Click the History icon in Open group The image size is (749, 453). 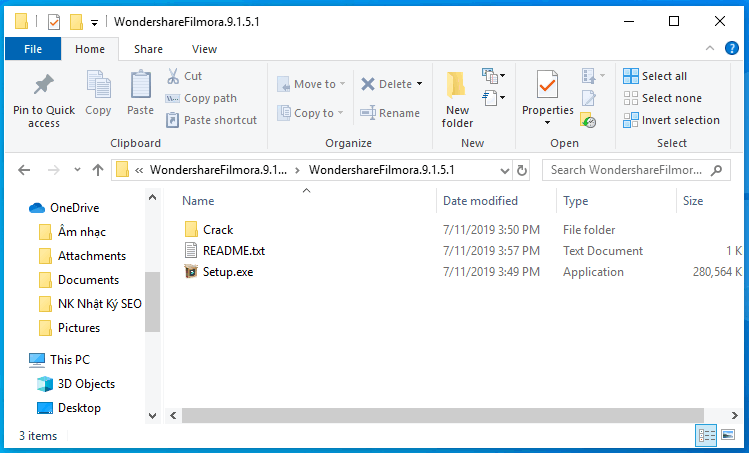click(588, 120)
